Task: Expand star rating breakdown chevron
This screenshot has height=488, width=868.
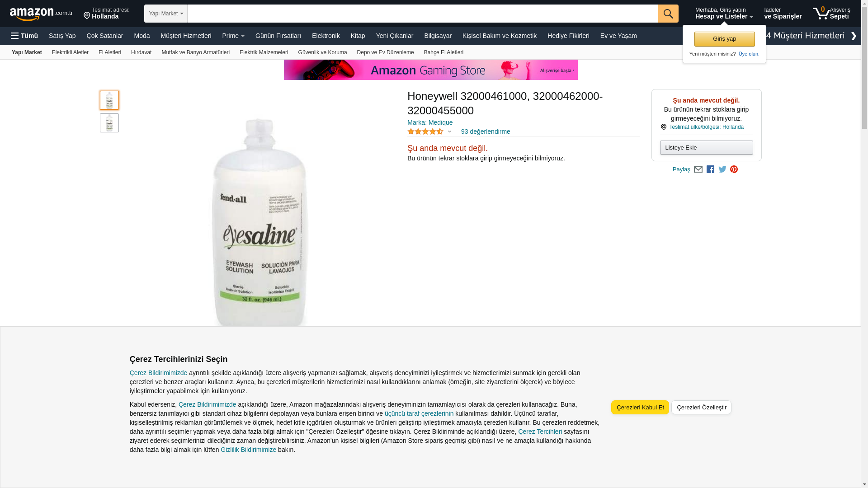Action: point(449,131)
